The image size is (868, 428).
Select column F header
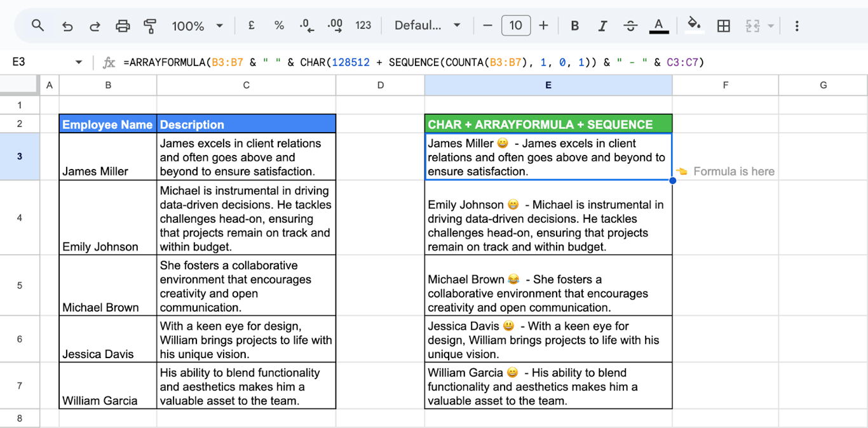(726, 85)
